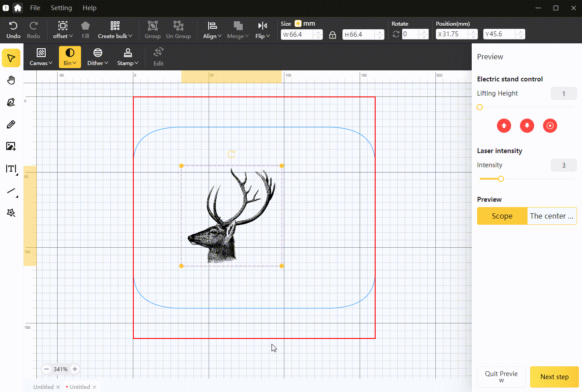
Task: Open the Help menu
Action: click(89, 8)
